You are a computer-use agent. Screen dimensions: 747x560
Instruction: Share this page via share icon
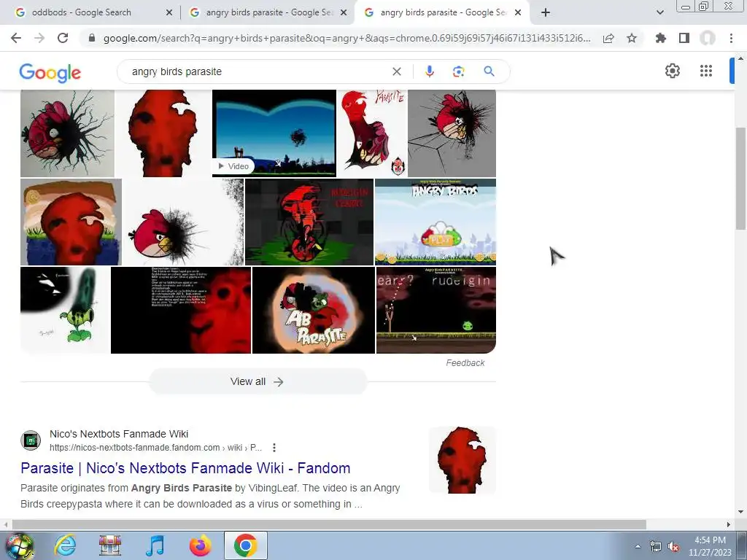(x=608, y=38)
